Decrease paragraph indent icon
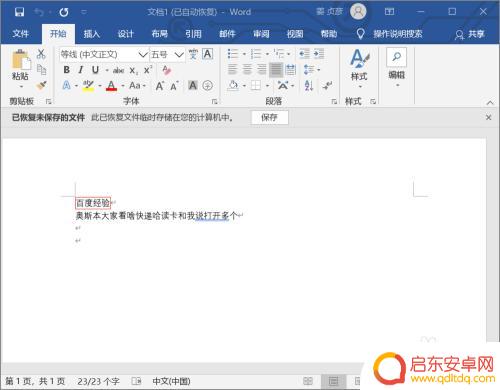Screen dimensions: 500x390 click(304, 54)
